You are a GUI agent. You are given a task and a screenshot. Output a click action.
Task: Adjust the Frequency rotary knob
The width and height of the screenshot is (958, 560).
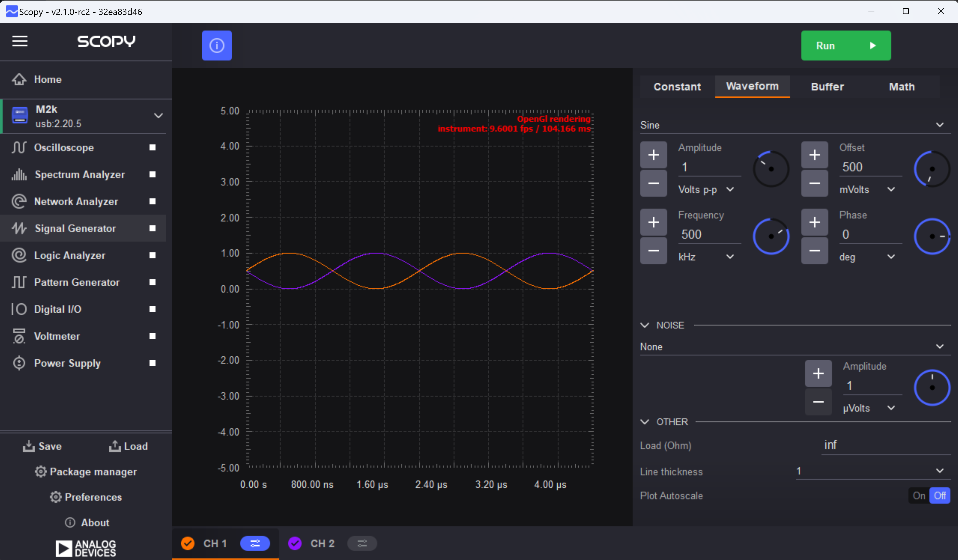pyautogui.click(x=771, y=236)
